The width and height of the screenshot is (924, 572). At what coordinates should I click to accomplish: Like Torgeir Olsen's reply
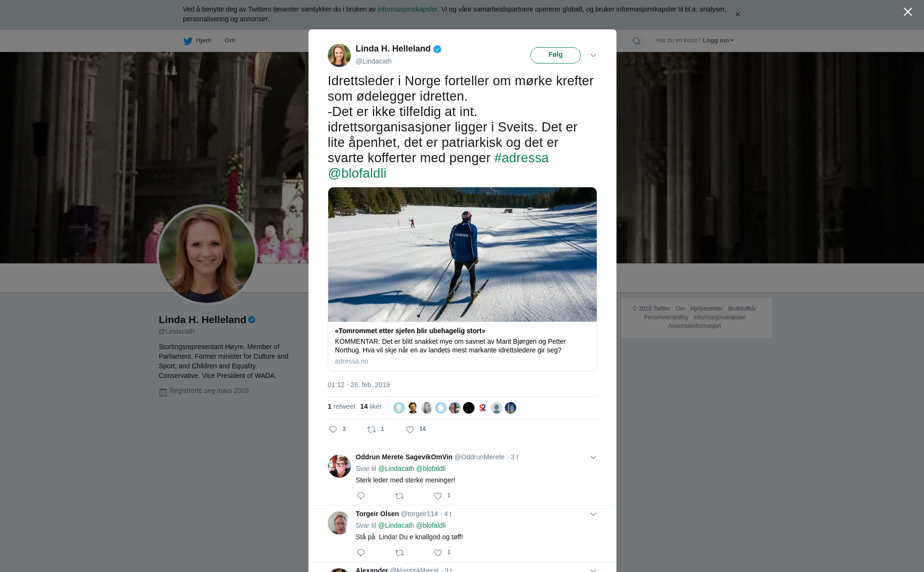pos(438,553)
